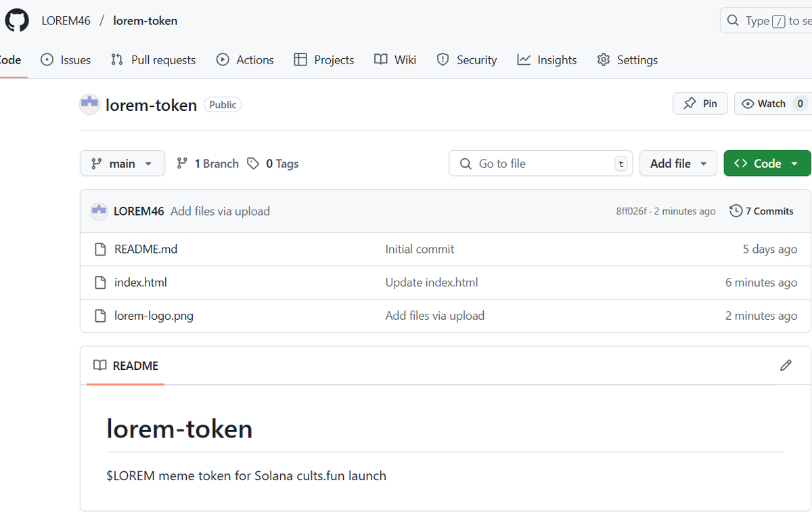This screenshot has height=520, width=812.
Task: Open the main branch dropdown
Action: pyautogui.click(x=122, y=163)
